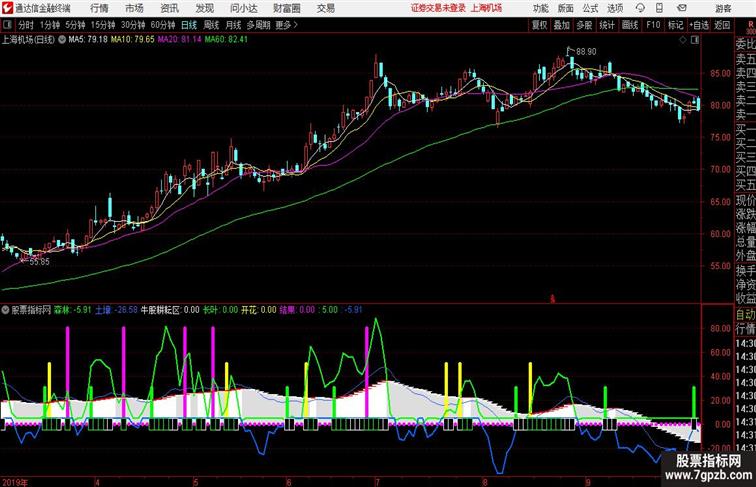Open the headset customer service icon

[x=640, y=8]
